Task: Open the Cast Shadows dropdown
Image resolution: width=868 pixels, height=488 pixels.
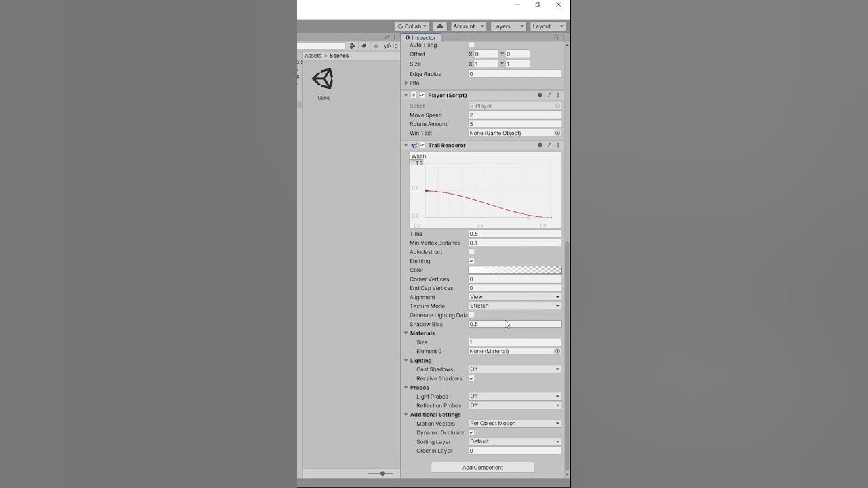Action: (515, 369)
